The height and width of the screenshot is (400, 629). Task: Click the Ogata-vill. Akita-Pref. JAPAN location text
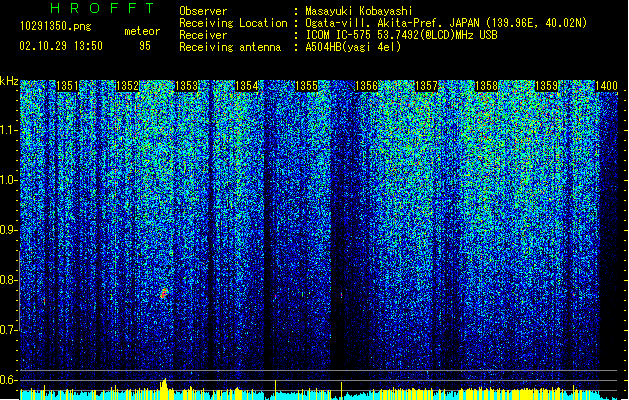click(x=446, y=23)
